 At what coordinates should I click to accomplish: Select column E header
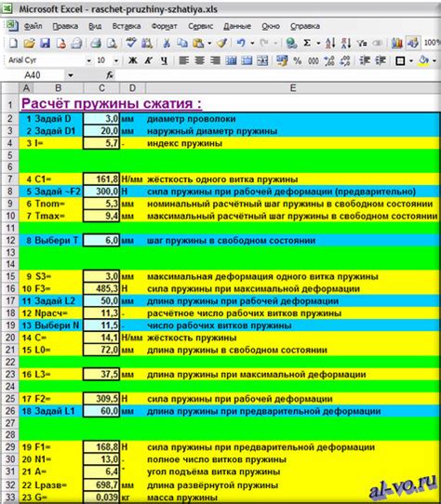(293, 88)
